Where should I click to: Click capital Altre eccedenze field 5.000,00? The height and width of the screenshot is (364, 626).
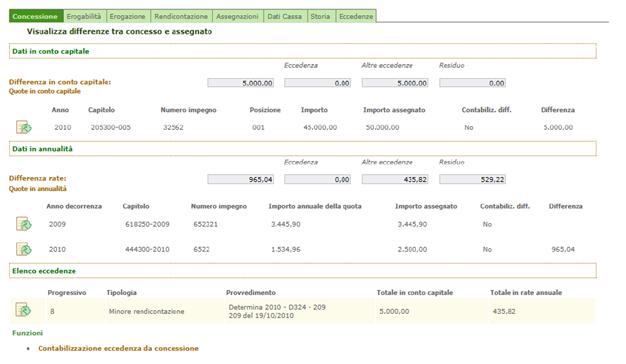click(395, 83)
